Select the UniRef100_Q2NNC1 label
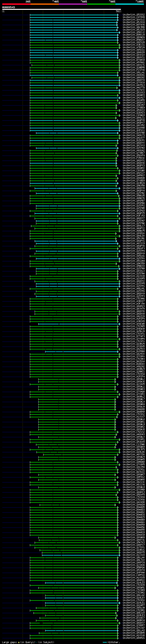 pos(134,371)
